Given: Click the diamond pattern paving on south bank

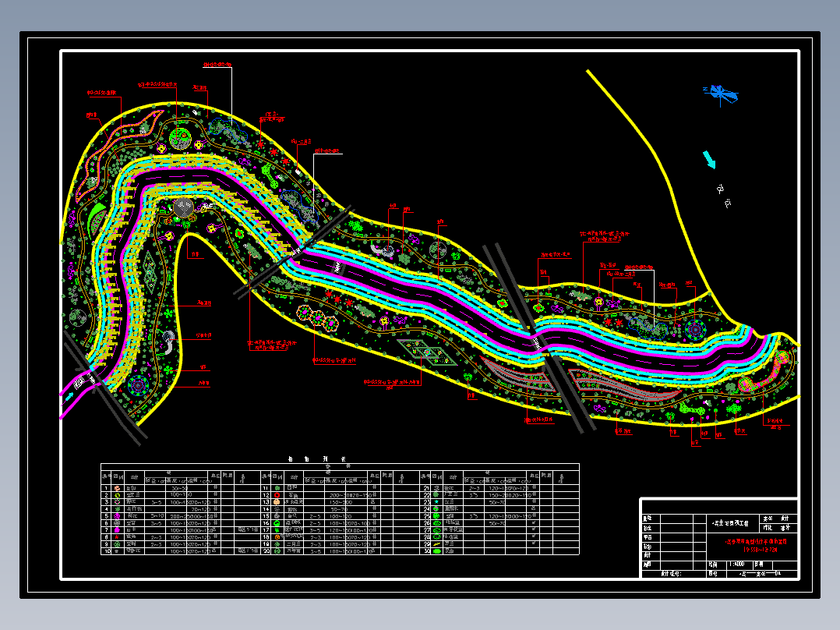Looking at the screenshot, I should [427, 352].
